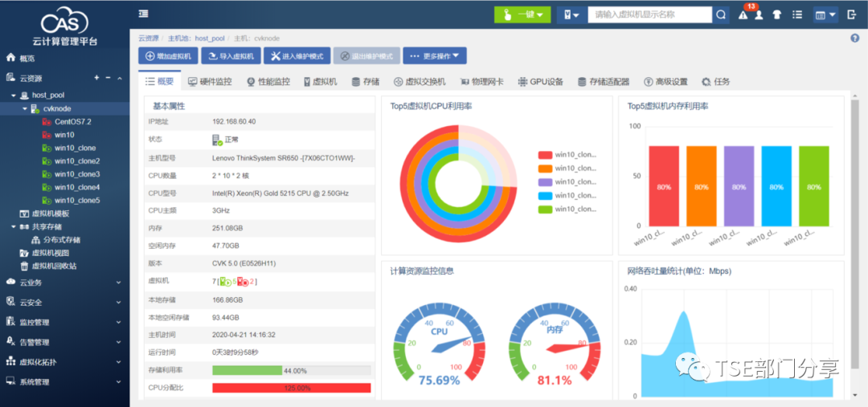Open 虚拟机回收站 in the tree
Screen dimensions: 868x407
coord(55,266)
